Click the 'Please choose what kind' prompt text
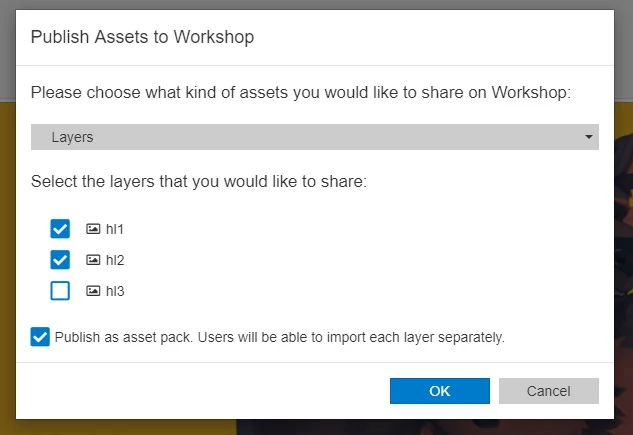This screenshot has height=435, width=633. click(x=300, y=93)
